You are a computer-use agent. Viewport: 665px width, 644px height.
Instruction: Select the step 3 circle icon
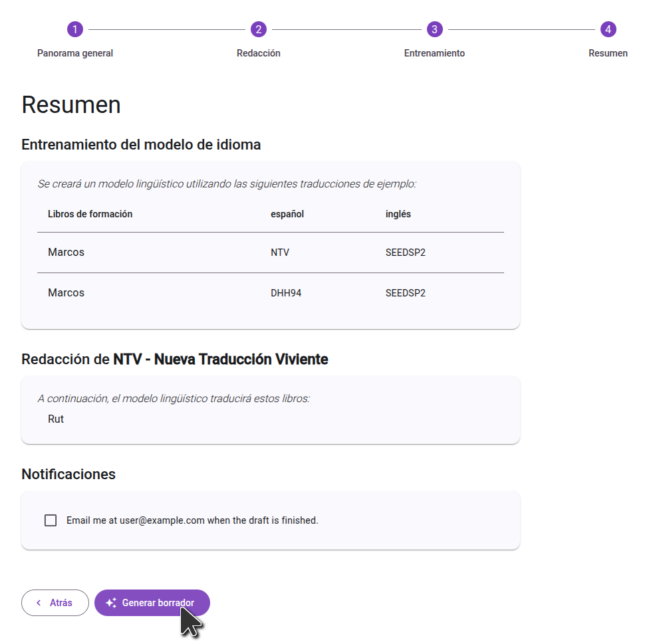tap(434, 29)
